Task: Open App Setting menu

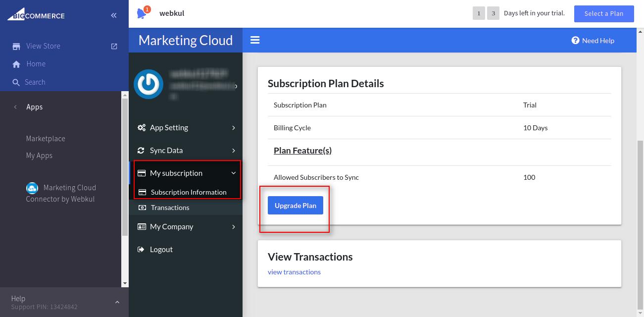Action: tap(186, 128)
